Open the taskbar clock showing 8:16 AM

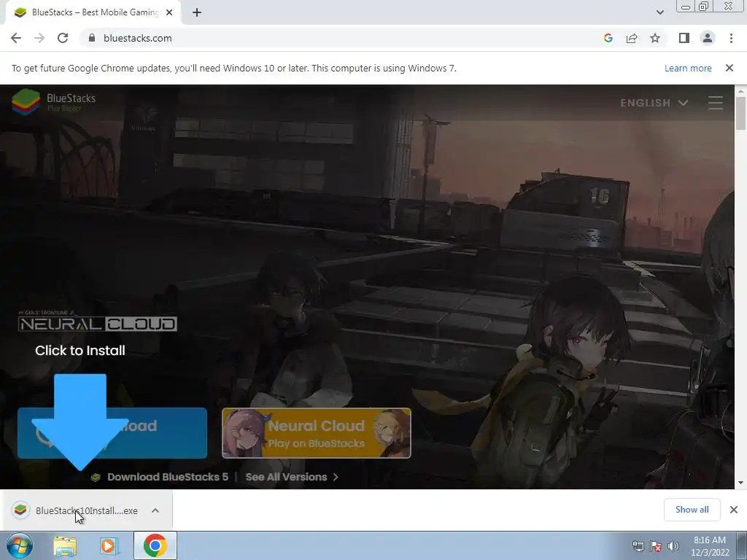710,546
